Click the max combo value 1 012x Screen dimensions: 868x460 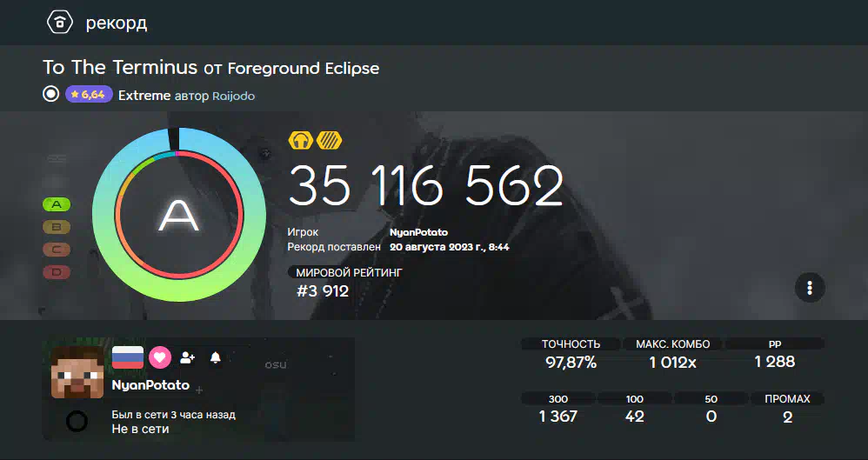(x=672, y=363)
